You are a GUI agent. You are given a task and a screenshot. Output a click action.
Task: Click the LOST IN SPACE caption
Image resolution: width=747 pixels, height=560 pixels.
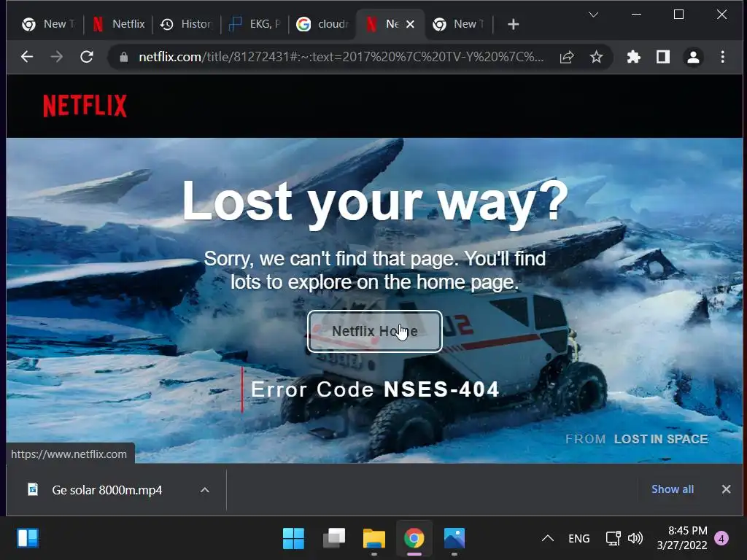coord(661,439)
